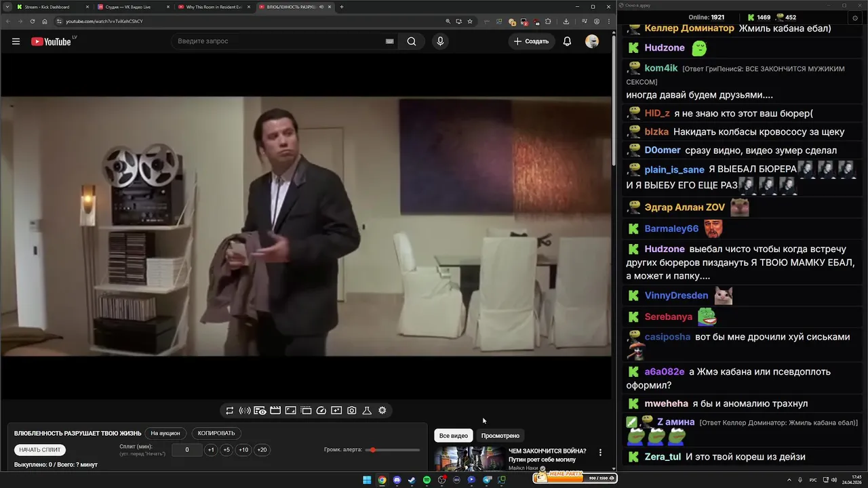Go to the YouTube home logo

tap(52, 41)
